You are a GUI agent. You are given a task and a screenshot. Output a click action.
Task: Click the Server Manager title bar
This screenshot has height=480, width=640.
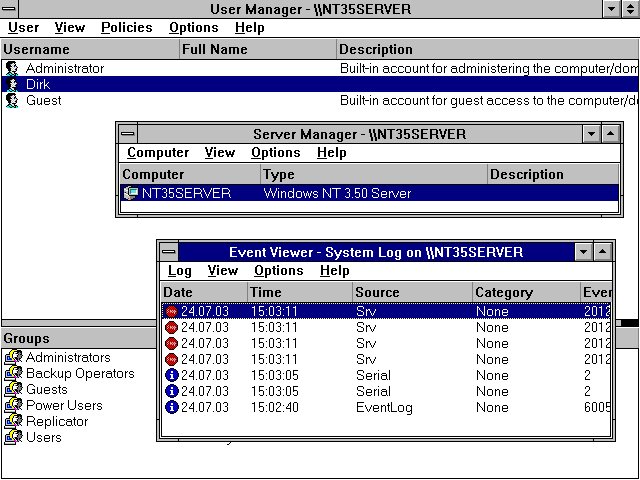click(360, 134)
